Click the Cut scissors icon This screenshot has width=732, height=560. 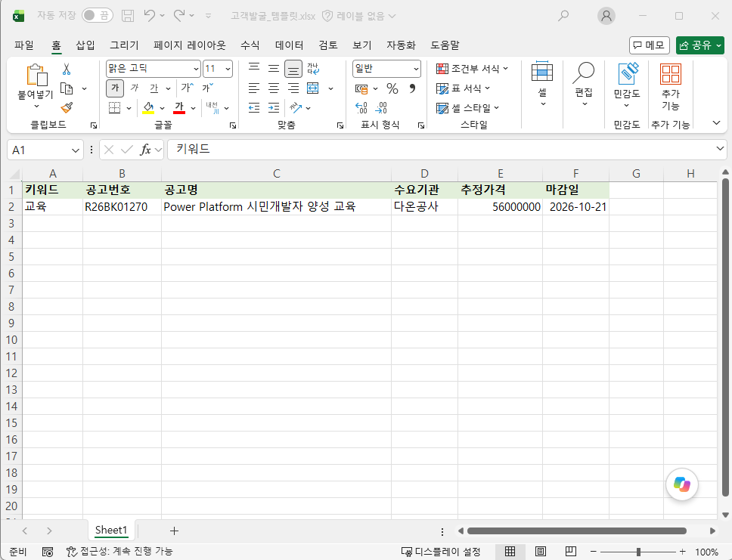[67, 69]
